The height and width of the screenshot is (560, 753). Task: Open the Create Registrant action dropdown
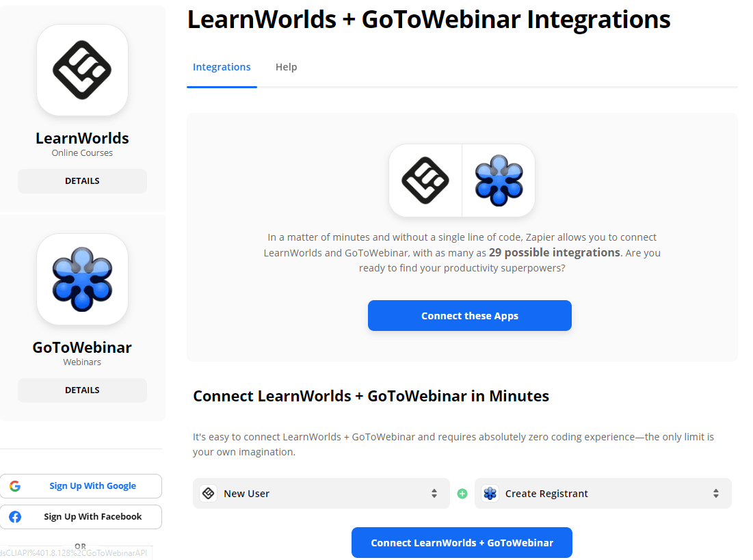tap(603, 493)
